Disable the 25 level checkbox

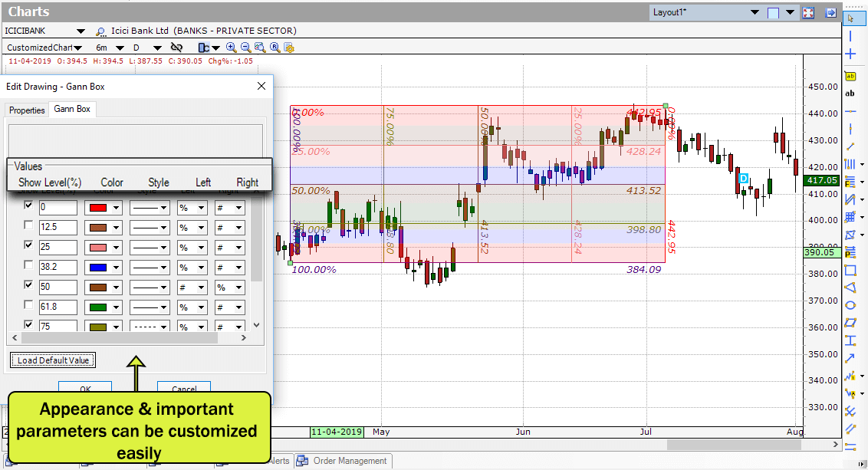(x=28, y=246)
